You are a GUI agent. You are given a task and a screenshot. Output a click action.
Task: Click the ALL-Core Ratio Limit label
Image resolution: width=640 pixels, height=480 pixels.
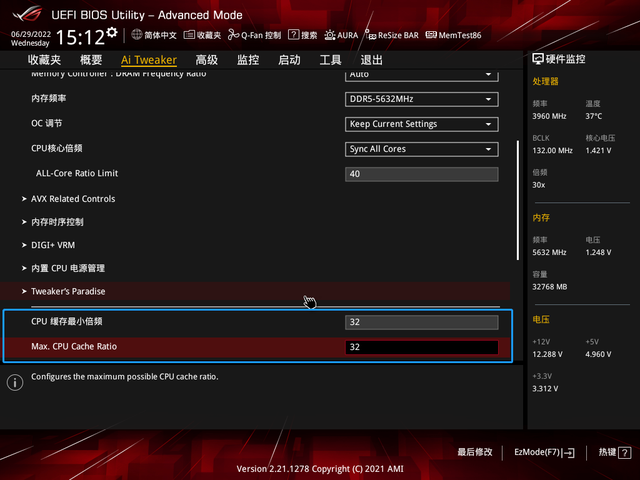tap(77, 173)
